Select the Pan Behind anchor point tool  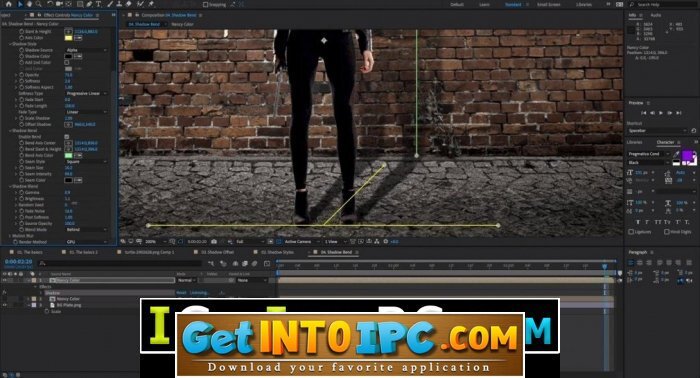pyautogui.click(x=68, y=4)
